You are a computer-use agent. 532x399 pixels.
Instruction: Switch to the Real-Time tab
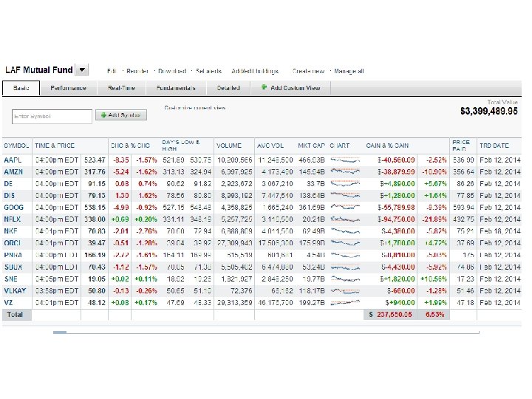point(121,88)
